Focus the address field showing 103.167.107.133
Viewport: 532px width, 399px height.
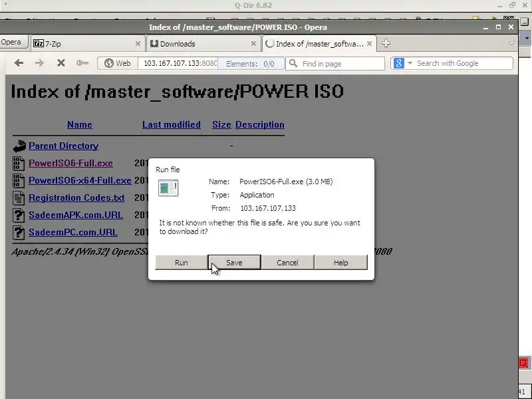click(178, 63)
